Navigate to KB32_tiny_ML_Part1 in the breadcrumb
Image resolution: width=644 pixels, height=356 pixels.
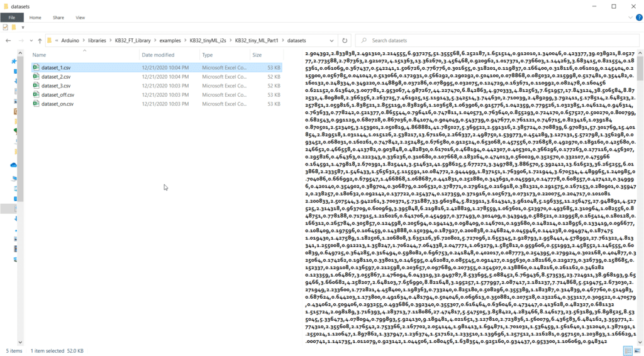257,41
